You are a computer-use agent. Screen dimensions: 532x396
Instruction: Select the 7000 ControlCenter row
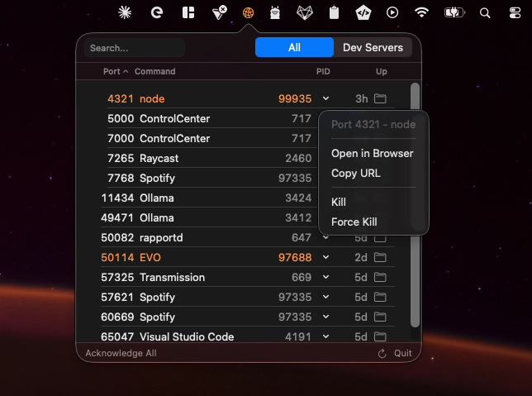(209, 139)
